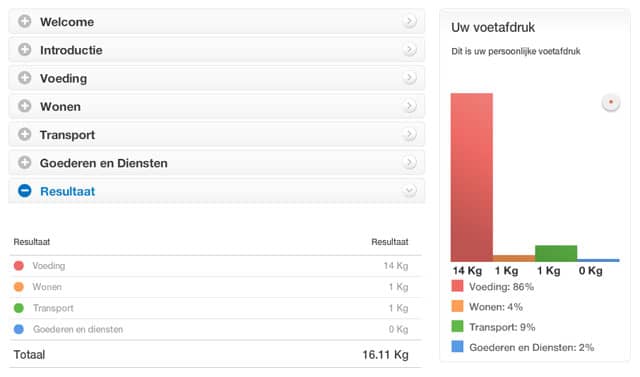Click the red Voeding legend swatch
The height and width of the screenshot is (377, 640).
[x=457, y=286]
